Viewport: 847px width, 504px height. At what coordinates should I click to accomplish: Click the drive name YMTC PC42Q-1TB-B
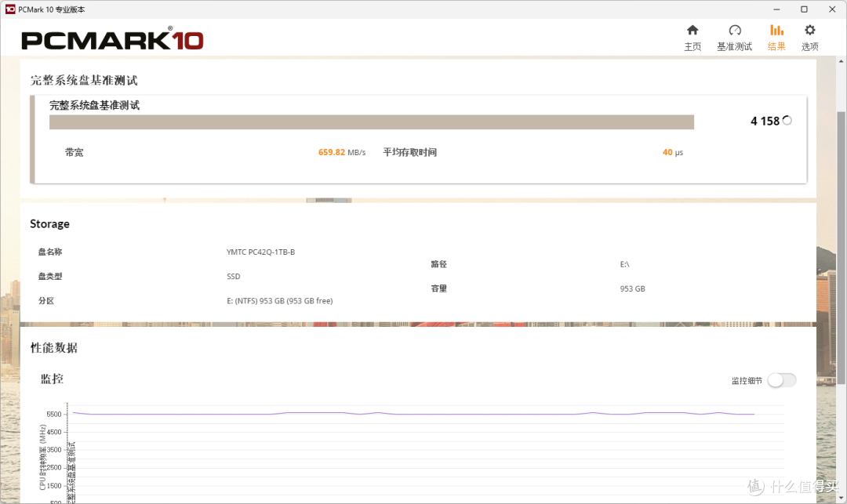pos(260,252)
